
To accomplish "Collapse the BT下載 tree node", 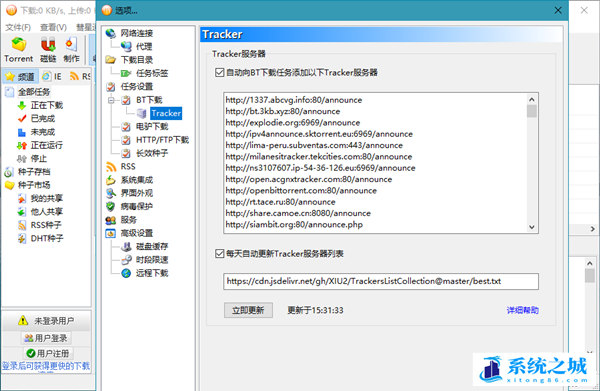I will pyautogui.click(x=111, y=100).
